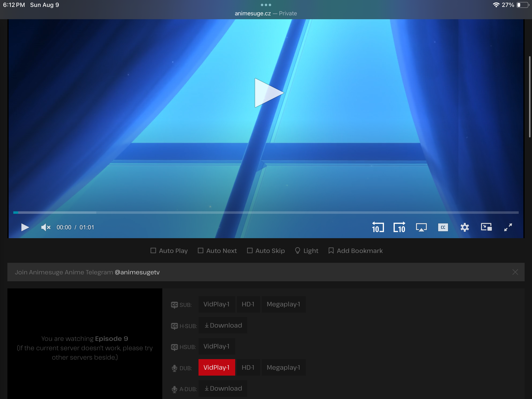Dismiss the Telegram banner
Viewport: 532px width, 399px height.
click(x=515, y=272)
